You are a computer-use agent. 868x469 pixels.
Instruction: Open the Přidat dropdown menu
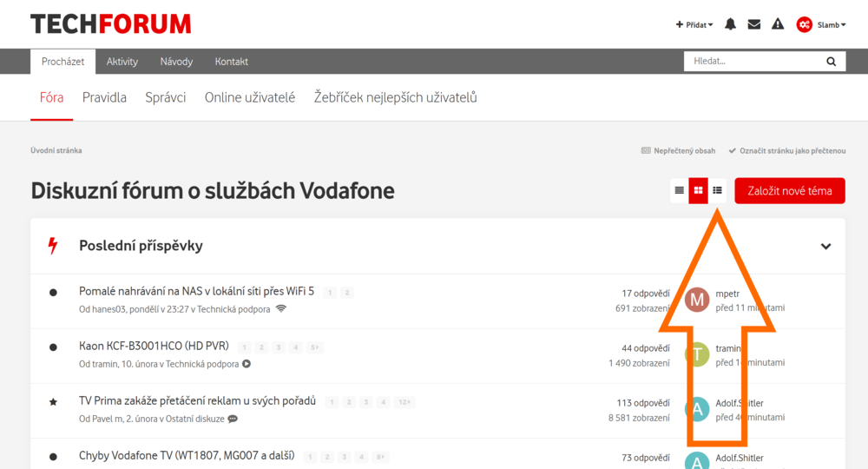click(x=694, y=25)
